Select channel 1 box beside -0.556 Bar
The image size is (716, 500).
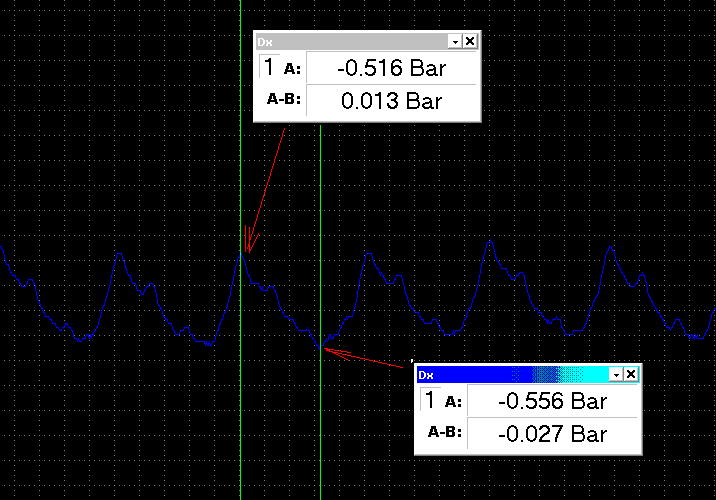click(430, 400)
